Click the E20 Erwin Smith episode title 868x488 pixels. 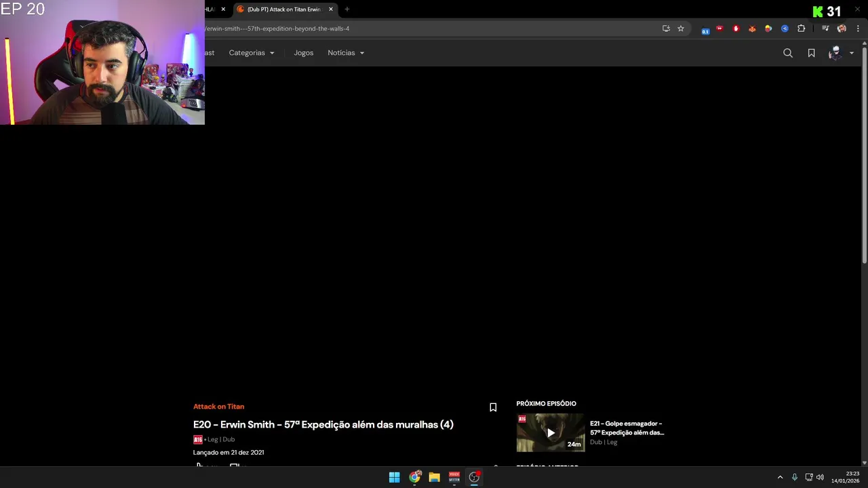point(323,424)
